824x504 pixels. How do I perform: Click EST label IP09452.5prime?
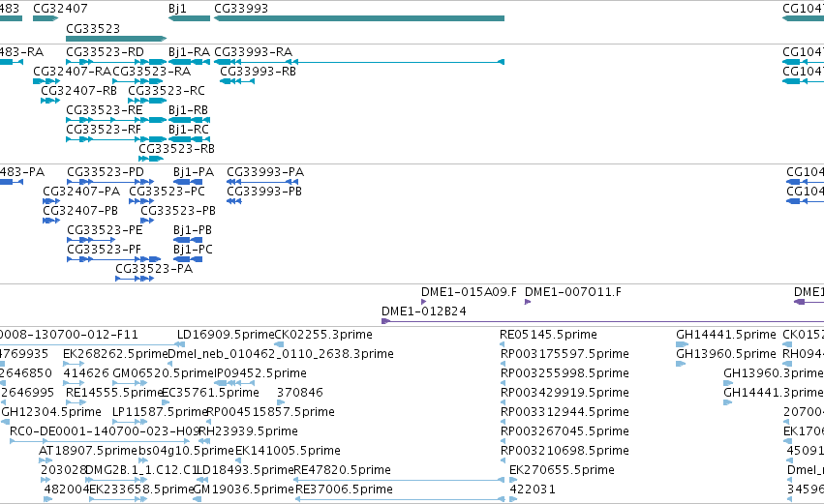coord(260,373)
